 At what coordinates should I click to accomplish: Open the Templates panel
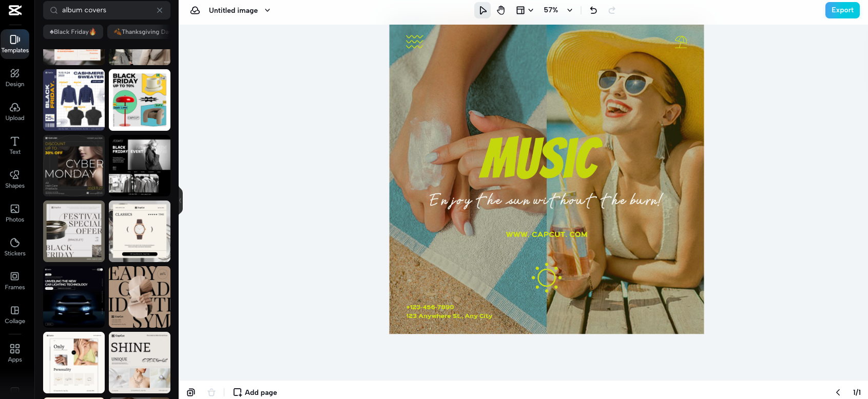pyautogui.click(x=15, y=44)
